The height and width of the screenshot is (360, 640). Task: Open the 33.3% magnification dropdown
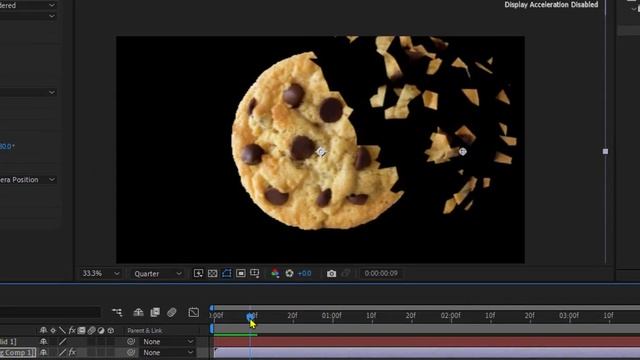[x=101, y=273]
